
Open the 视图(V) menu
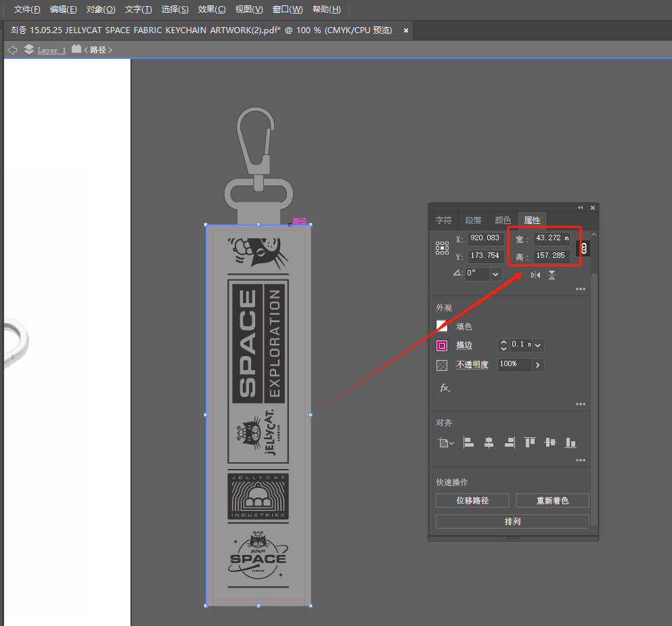point(249,9)
